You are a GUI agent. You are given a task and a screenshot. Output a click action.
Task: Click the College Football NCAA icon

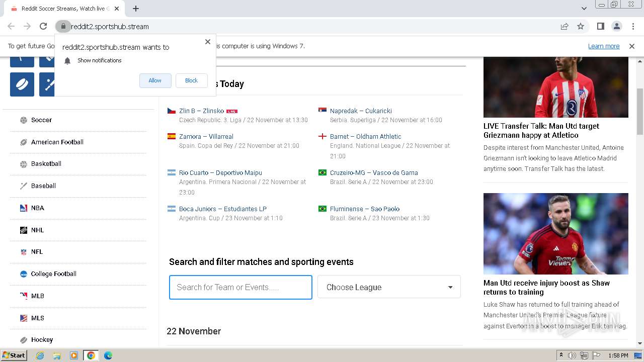click(24, 274)
